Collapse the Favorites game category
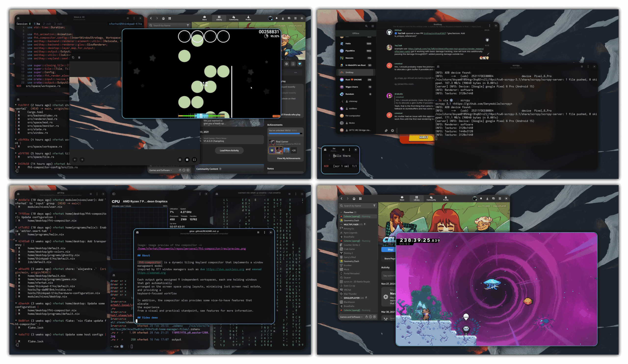The width and height of the screenshot is (628, 364). (x=341, y=212)
